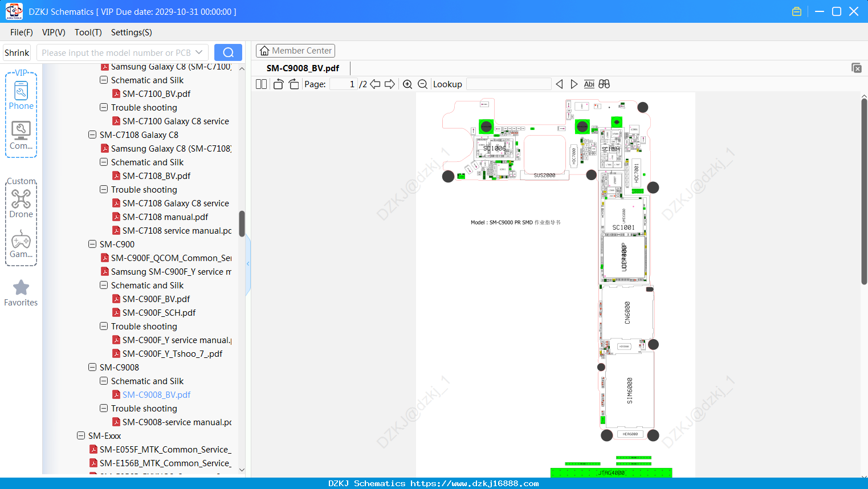The width and height of the screenshot is (868, 489).
Task: Toggle Shrink sidebar panel
Action: (x=17, y=52)
